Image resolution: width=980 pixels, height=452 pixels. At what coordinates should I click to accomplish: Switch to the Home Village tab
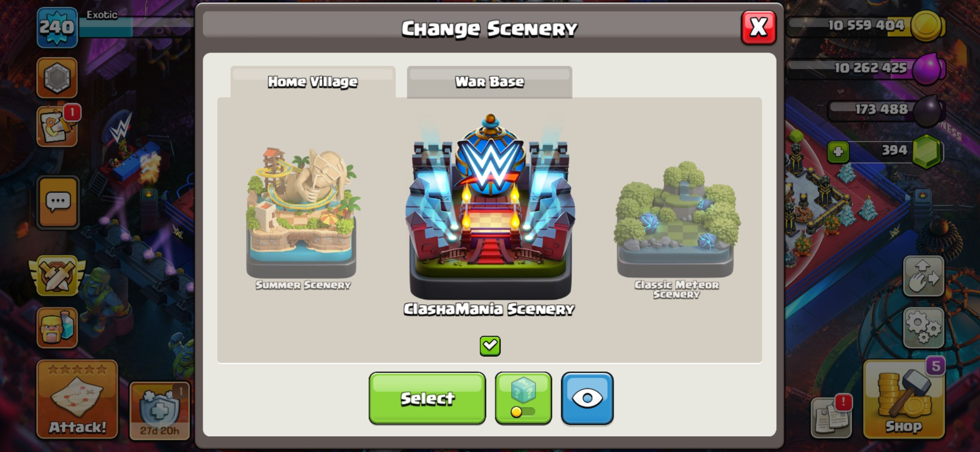[313, 82]
